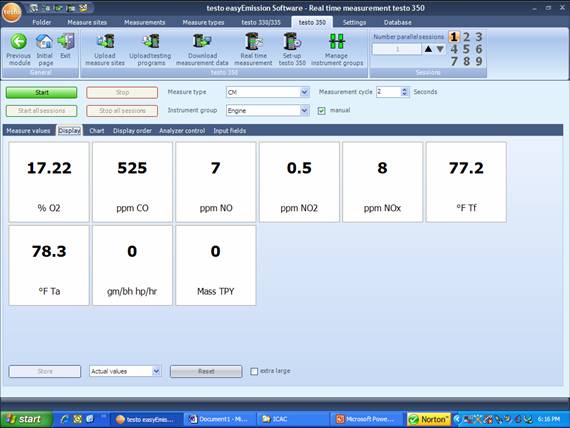
Task: Select parallel session number 5
Action: [466, 49]
